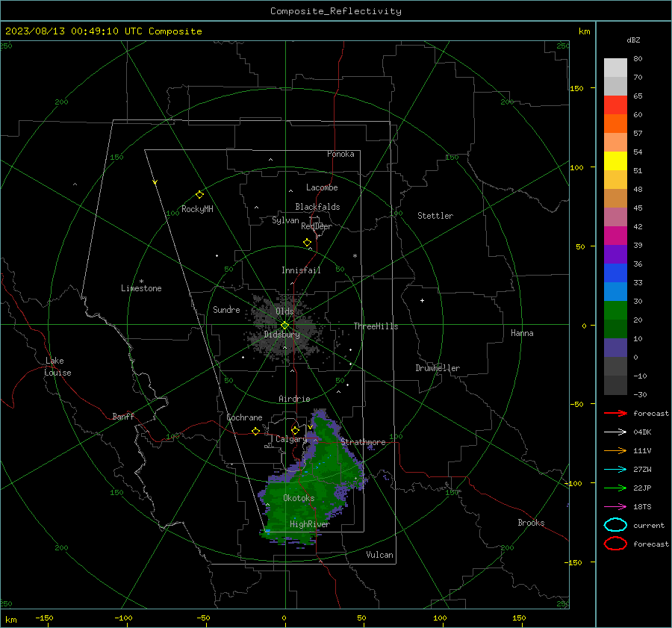The width and height of the screenshot is (672, 628).
Task: Click the HighRiver town label
Action: click(309, 524)
